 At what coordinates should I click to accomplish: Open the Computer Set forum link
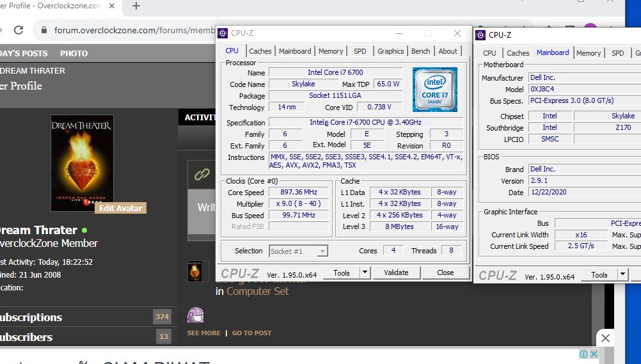[257, 291]
